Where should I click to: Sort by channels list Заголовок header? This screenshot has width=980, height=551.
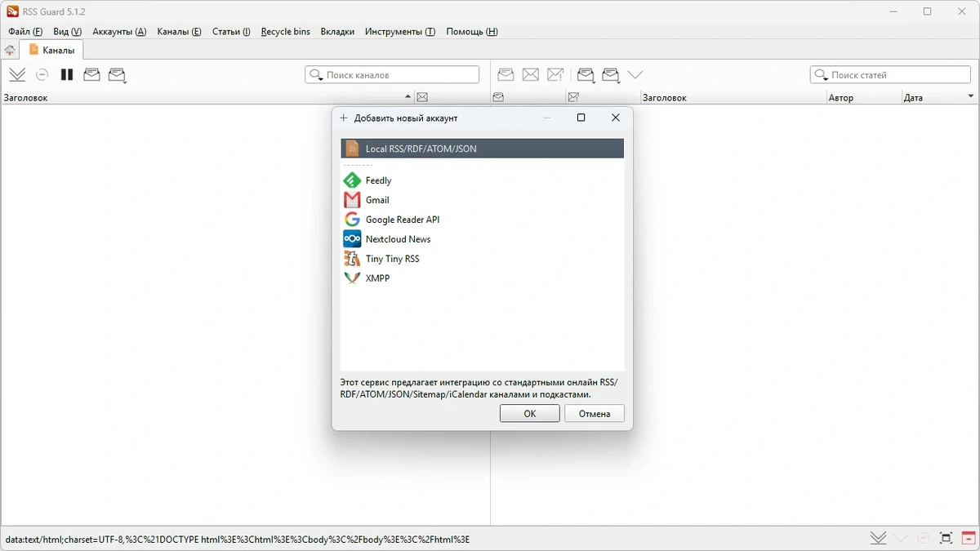pyautogui.click(x=207, y=97)
